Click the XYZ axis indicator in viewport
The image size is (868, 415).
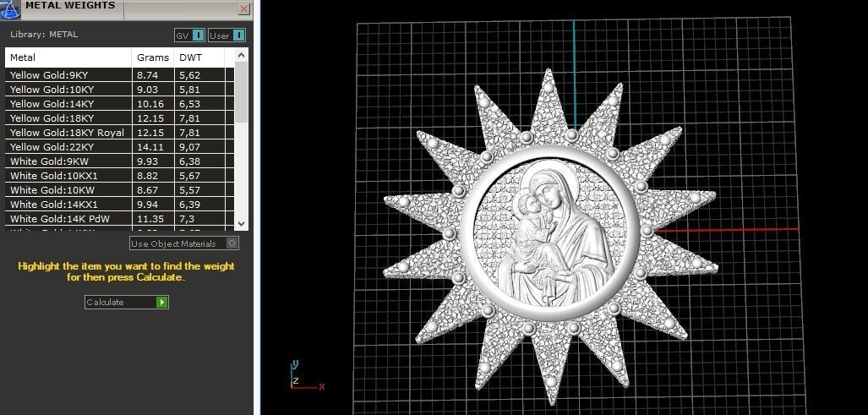[x=308, y=376]
